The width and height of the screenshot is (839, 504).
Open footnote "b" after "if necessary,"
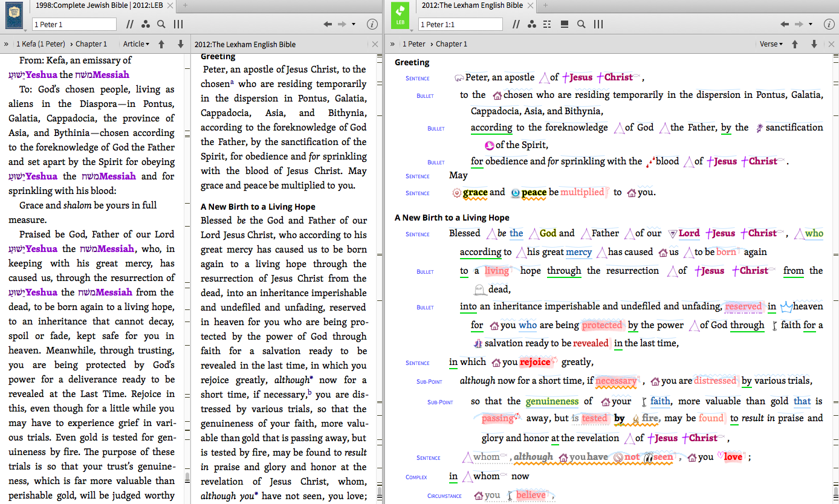point(309,393)
